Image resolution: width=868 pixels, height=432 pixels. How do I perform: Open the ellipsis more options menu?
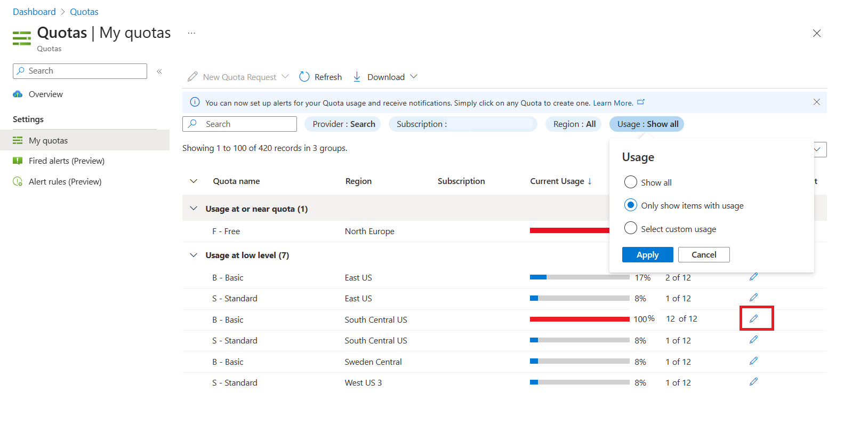191,33
